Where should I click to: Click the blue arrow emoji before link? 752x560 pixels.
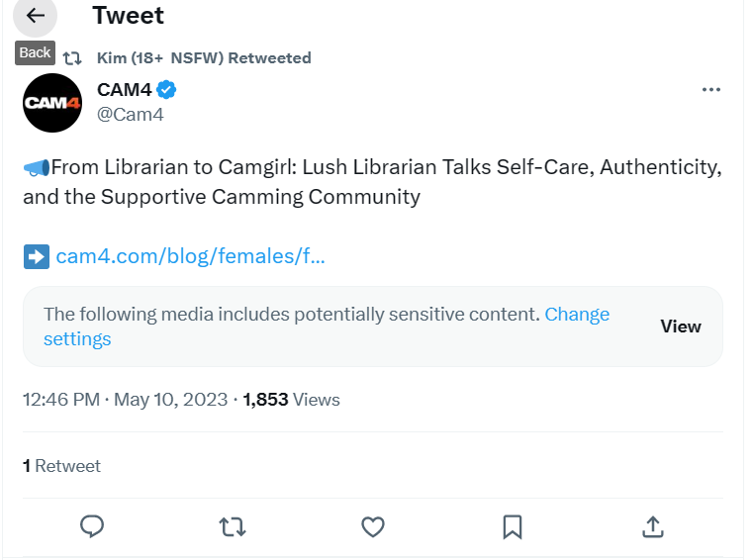coord(37,256)
